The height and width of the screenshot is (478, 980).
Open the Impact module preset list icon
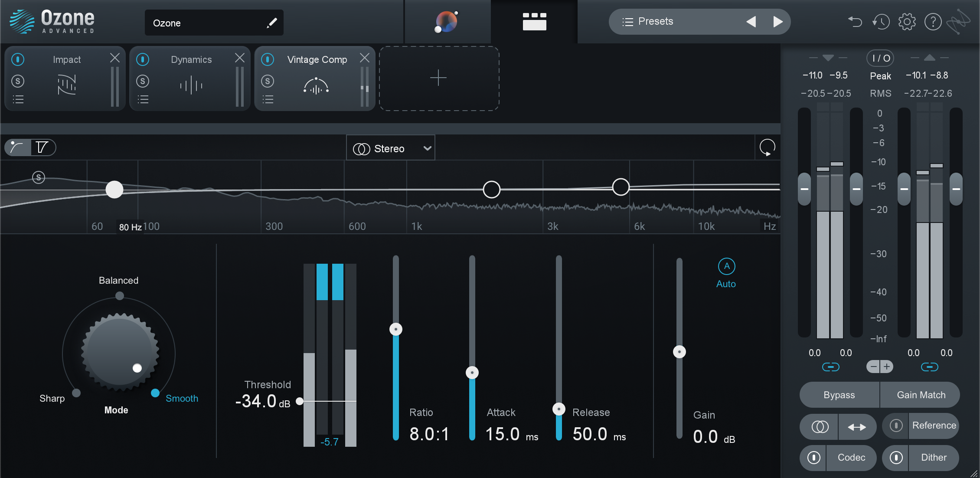pos(18,99)
